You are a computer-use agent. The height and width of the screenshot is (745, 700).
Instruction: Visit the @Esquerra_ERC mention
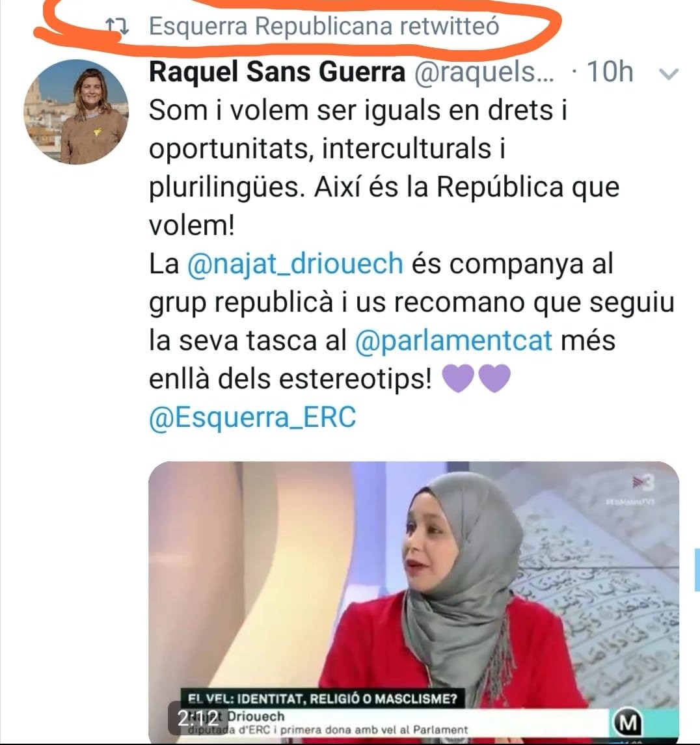coord(252,418)
